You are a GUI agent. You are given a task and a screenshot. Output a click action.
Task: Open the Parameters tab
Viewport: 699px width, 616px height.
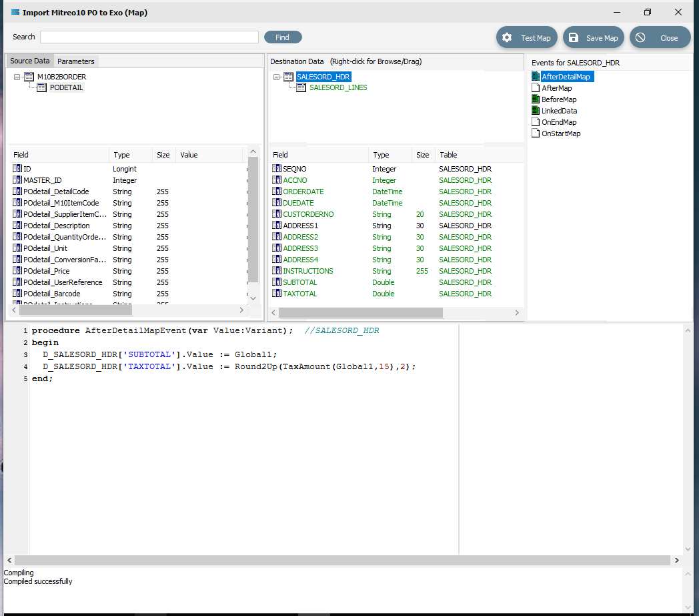tap(76, 61)
